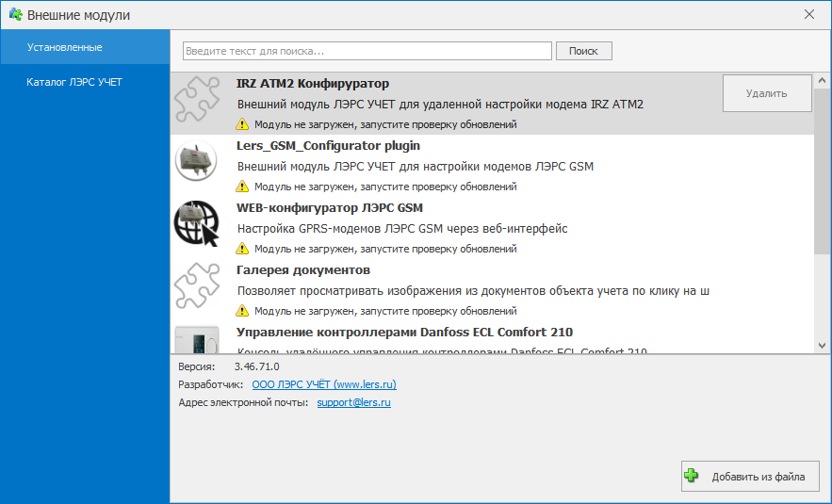Click the module list scrollbar thumb
The image size is (832, 504).
click(822, 171)
